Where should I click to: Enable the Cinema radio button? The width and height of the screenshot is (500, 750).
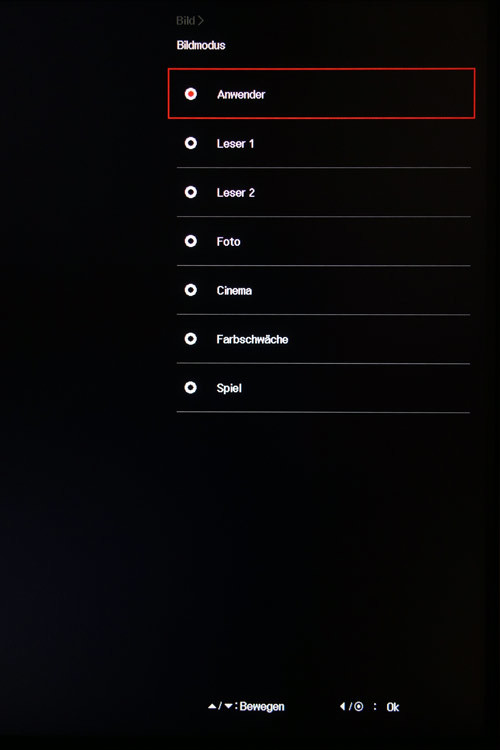pyautogui.click(x=191, y=290)
